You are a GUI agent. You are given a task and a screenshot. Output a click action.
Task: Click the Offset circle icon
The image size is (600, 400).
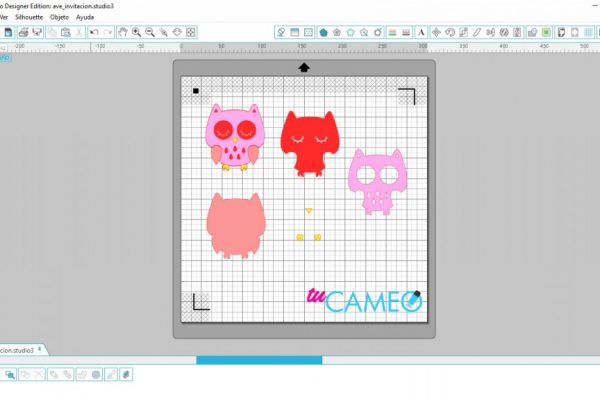[x=96, y=374]
